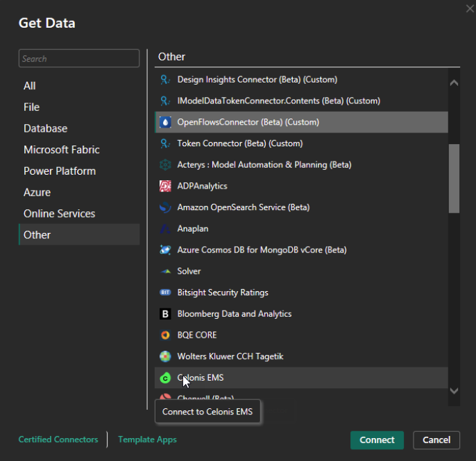This screenshot has height=461, width=476.
Task: Cancel the Get Data dialog
Action: click(436, 440)
